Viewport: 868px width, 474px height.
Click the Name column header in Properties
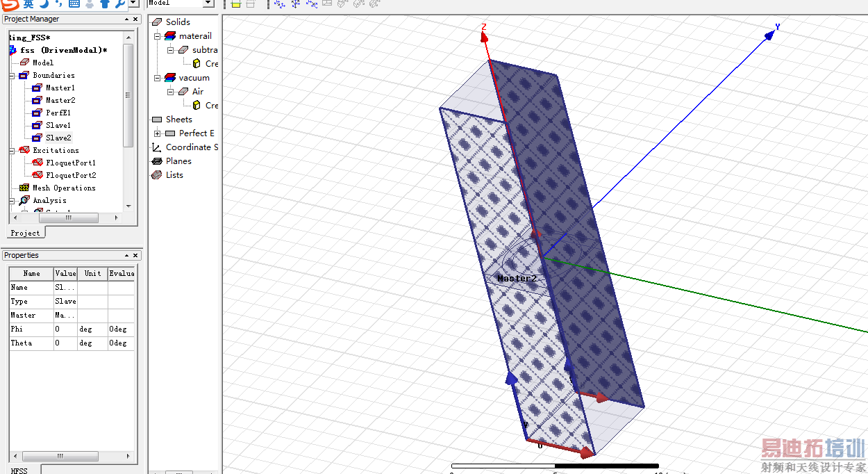click(x=31, y=273)
